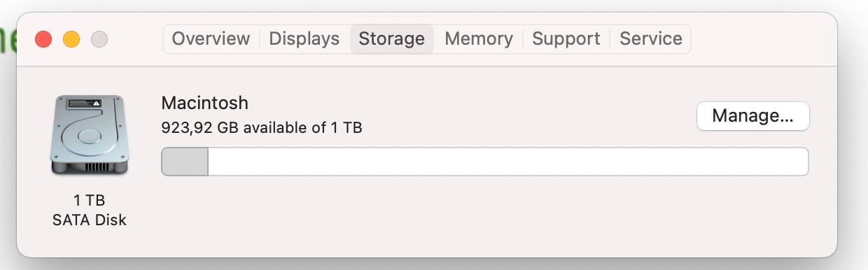
Task: Minimize the window with the yellow button
Action: pos(71,39)
